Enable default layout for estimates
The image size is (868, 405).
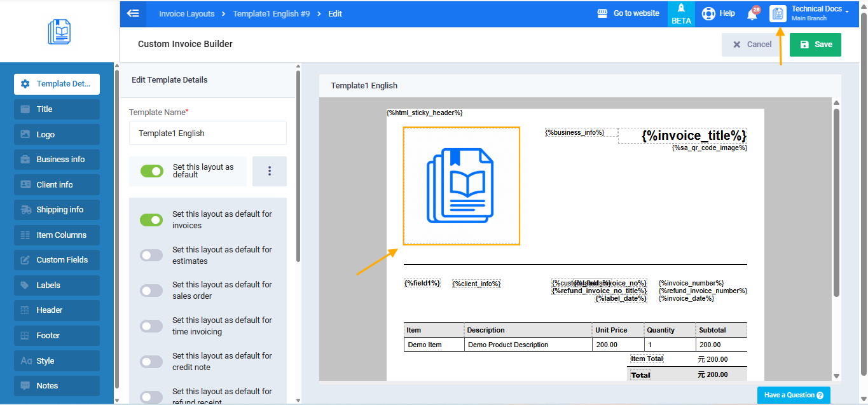[x=151, y=255]
